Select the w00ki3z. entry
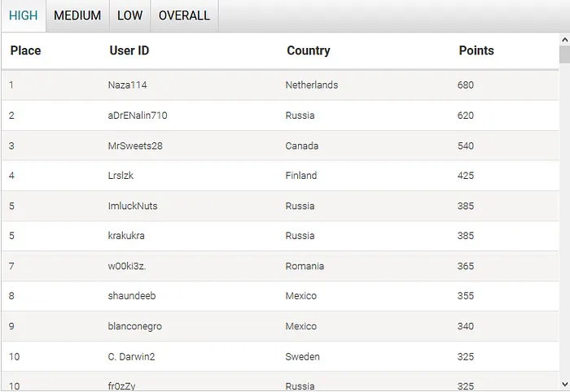The height and width of the screenshot is (392, 570). click(x=126, y=266)
